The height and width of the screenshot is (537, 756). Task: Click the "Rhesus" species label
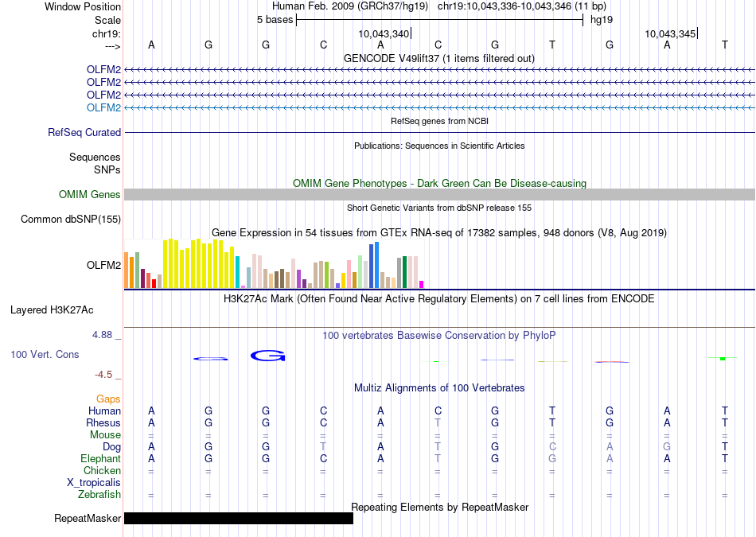(103, 422)
